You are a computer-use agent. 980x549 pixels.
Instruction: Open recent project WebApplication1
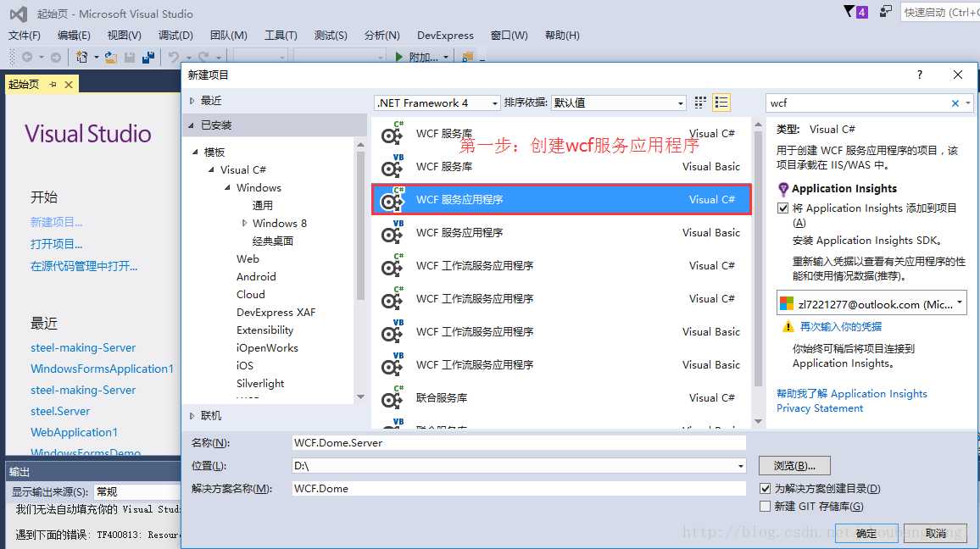74,432
